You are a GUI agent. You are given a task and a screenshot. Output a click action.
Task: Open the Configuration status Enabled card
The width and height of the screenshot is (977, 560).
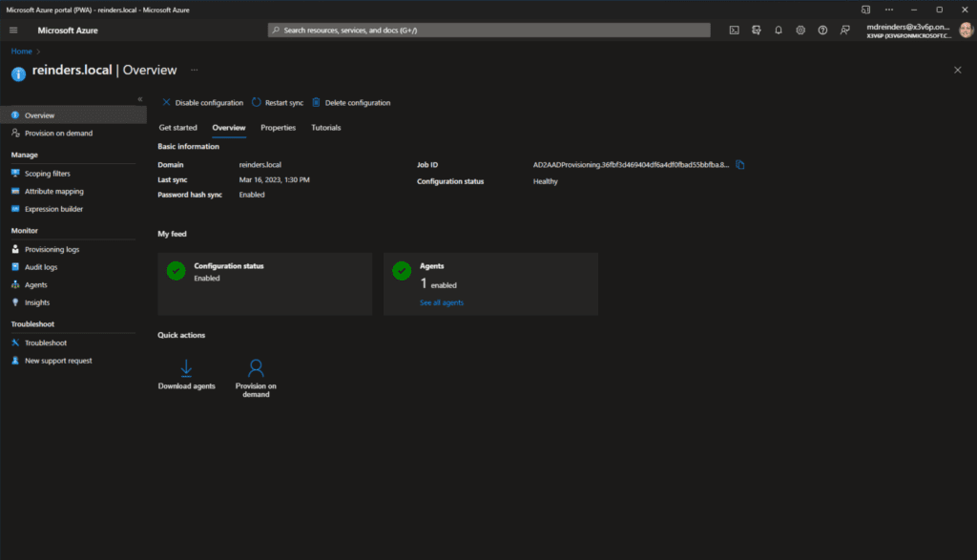[x=265, y=284]
